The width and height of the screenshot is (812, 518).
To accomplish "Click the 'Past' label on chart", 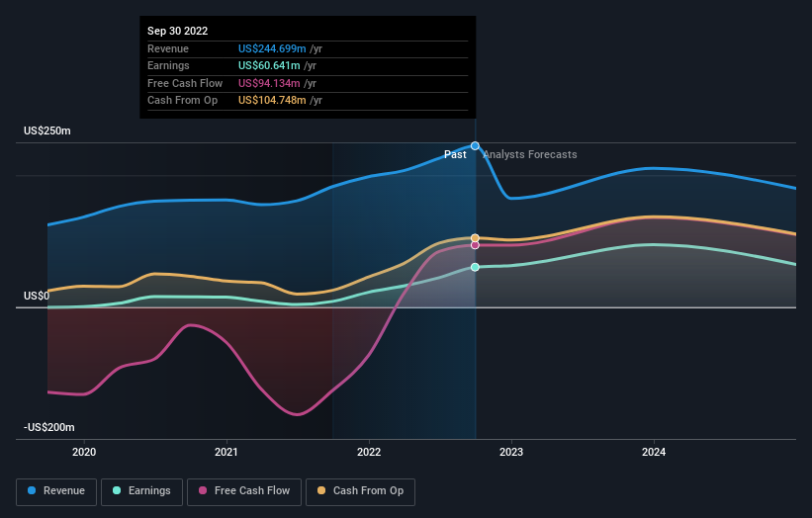I will coord(455,155).
